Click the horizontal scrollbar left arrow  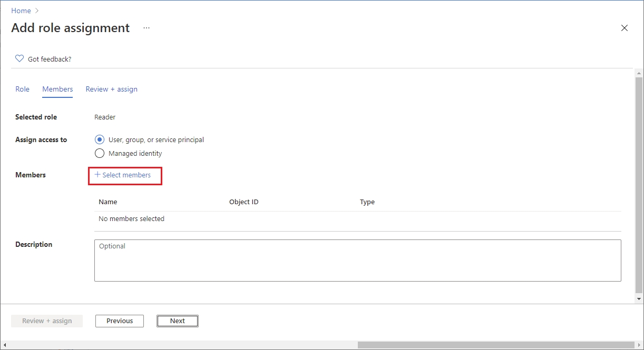[x=5, y=345]
